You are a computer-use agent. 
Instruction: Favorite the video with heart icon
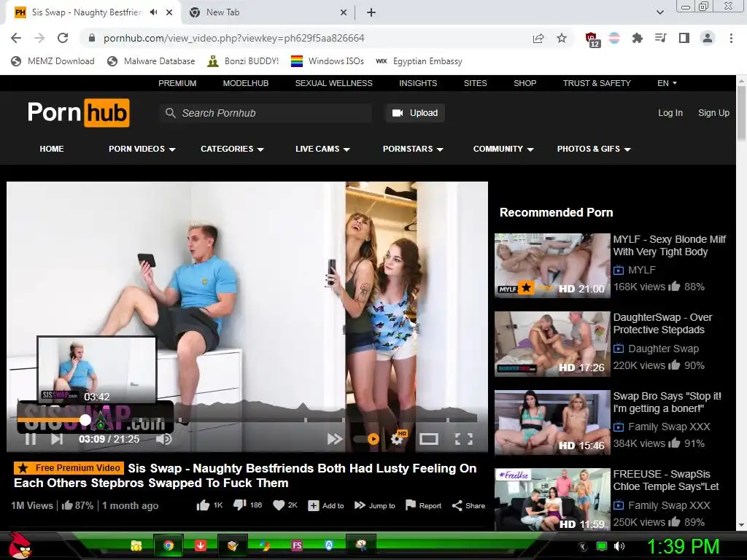[279, 505]
